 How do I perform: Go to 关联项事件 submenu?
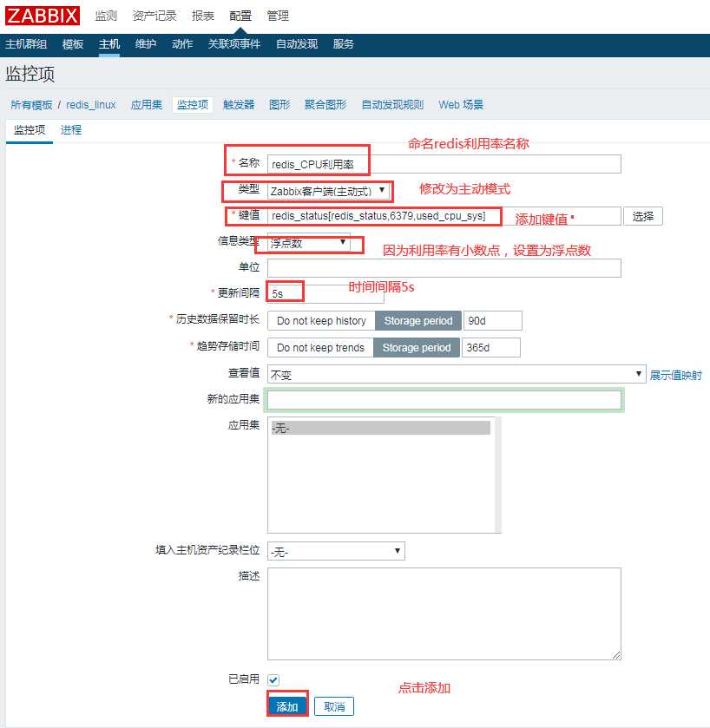pos(234,44)
